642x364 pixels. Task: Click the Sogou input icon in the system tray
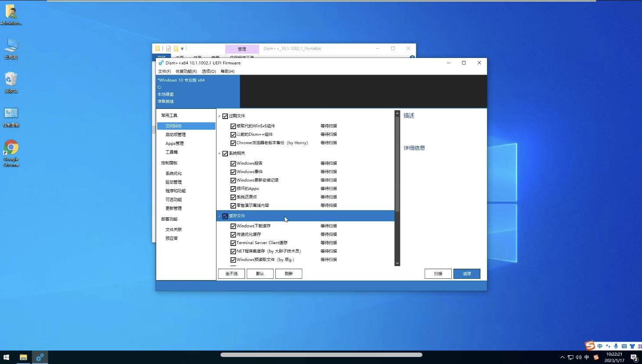pos(596,357)
